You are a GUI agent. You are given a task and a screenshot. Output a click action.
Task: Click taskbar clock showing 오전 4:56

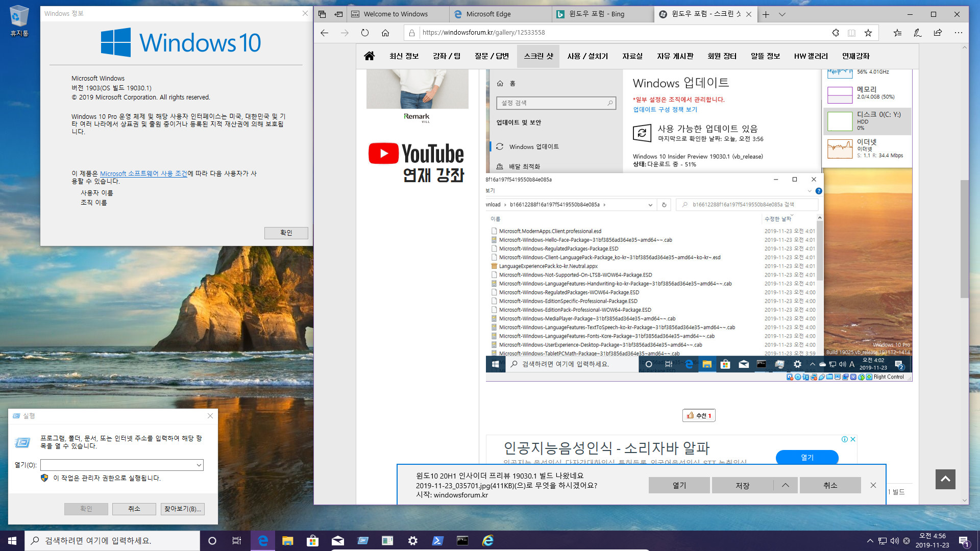[932, 541]
